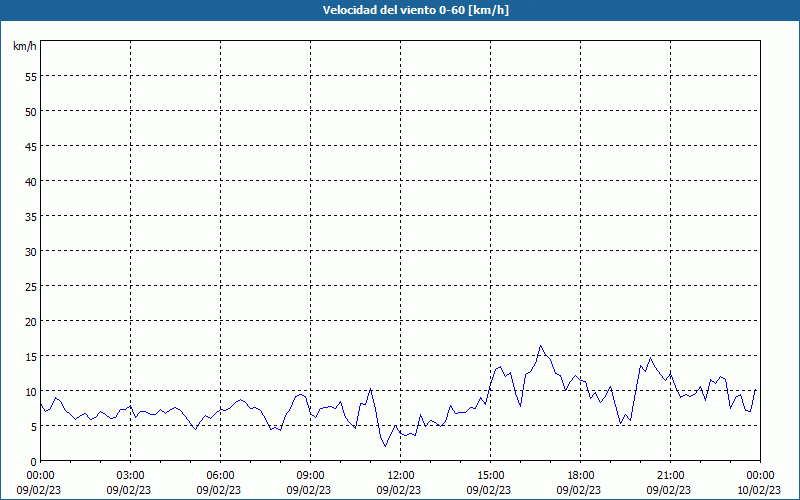Click the 40 y-axis tick label
Viewport: 800px width, 500px height.
click(30, 181)
